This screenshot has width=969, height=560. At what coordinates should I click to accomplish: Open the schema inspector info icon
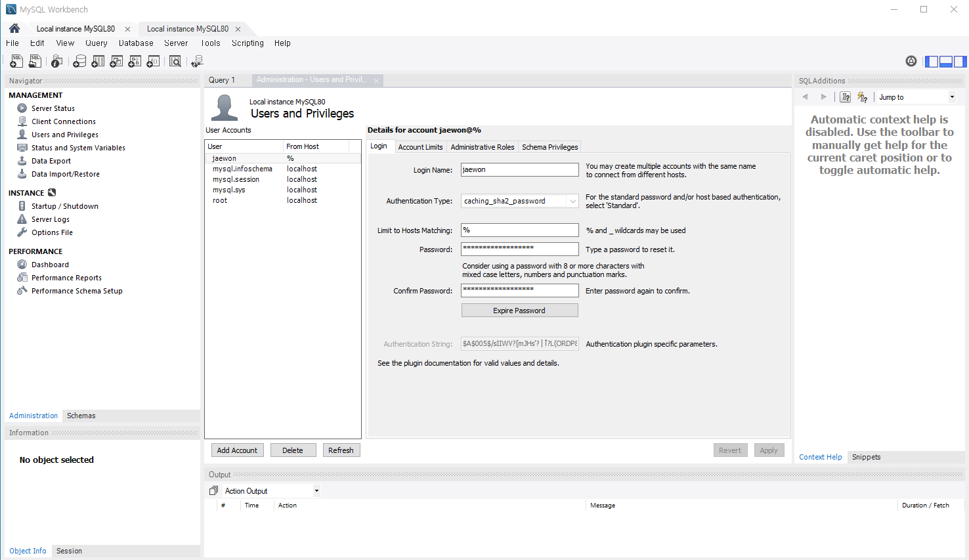click(x=57, y=61)
